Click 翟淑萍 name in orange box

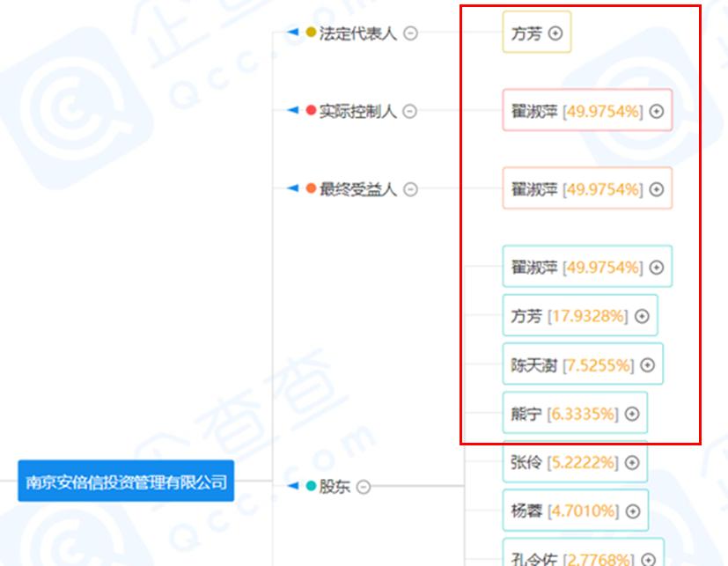(x=534, y=189)
